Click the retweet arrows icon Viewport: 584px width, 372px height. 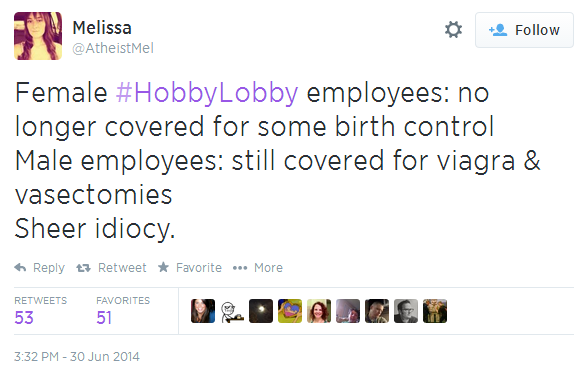click(x=83, y=268)
